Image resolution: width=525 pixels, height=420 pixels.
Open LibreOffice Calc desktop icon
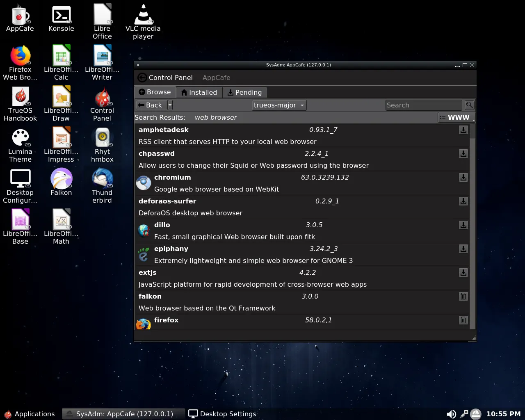tap(61, 63)
